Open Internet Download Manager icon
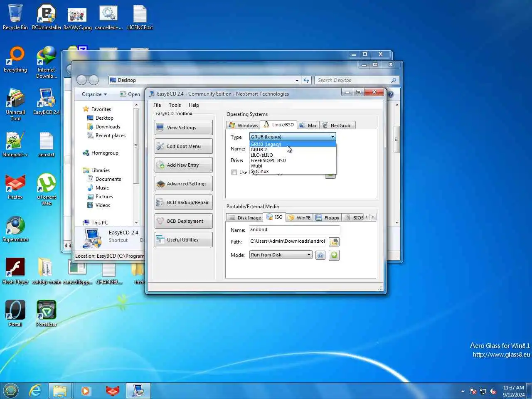 point(47,62)
